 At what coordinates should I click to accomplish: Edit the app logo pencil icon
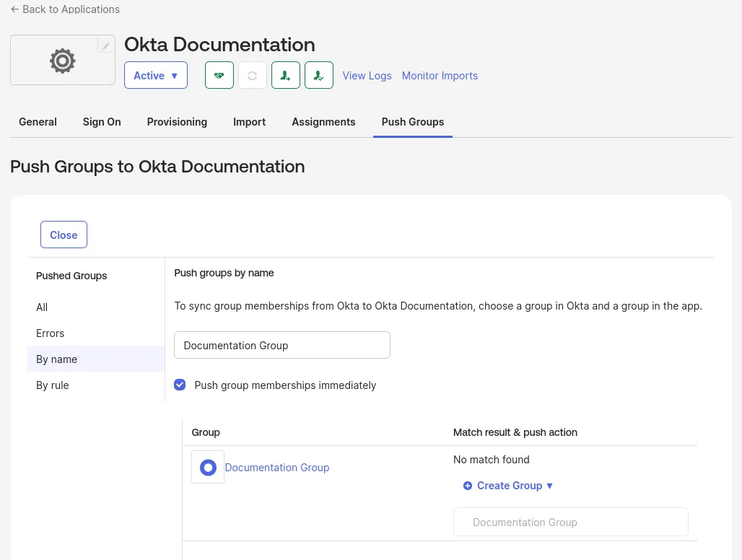[x=106, y=45]
